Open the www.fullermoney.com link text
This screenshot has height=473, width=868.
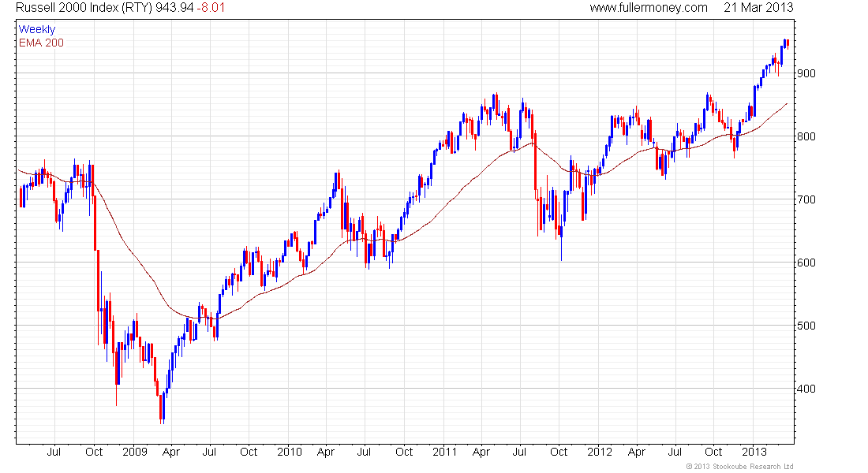(648, 8)
